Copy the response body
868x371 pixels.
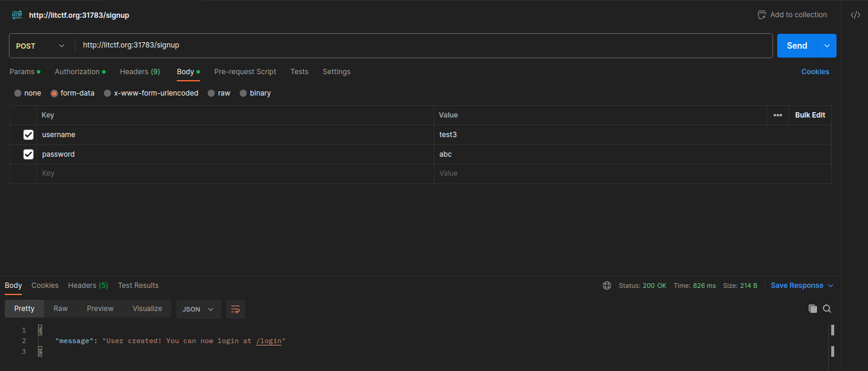[x=813, y=309]
